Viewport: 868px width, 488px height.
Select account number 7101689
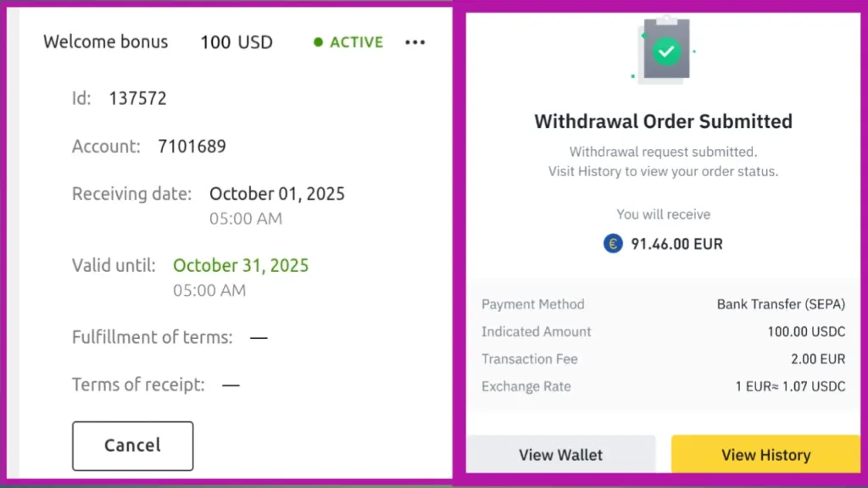tap(192, 147)
